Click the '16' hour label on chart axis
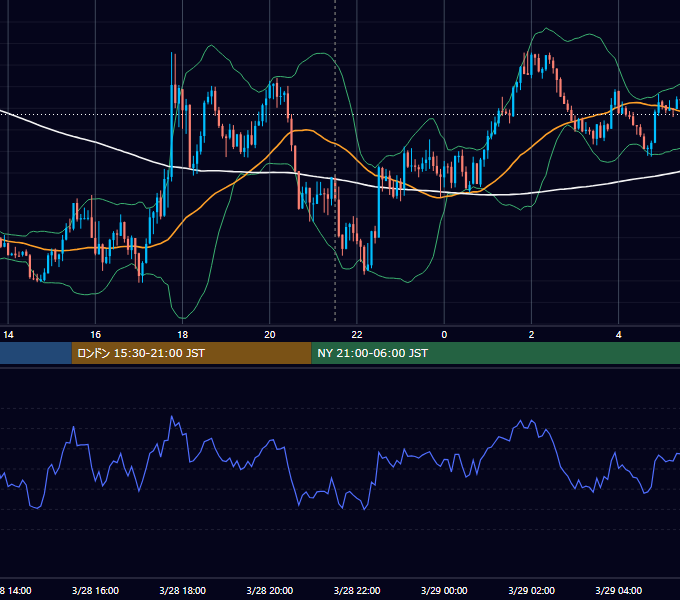The image size is (680, 600). pyautogui.click(x=95, y=335)
